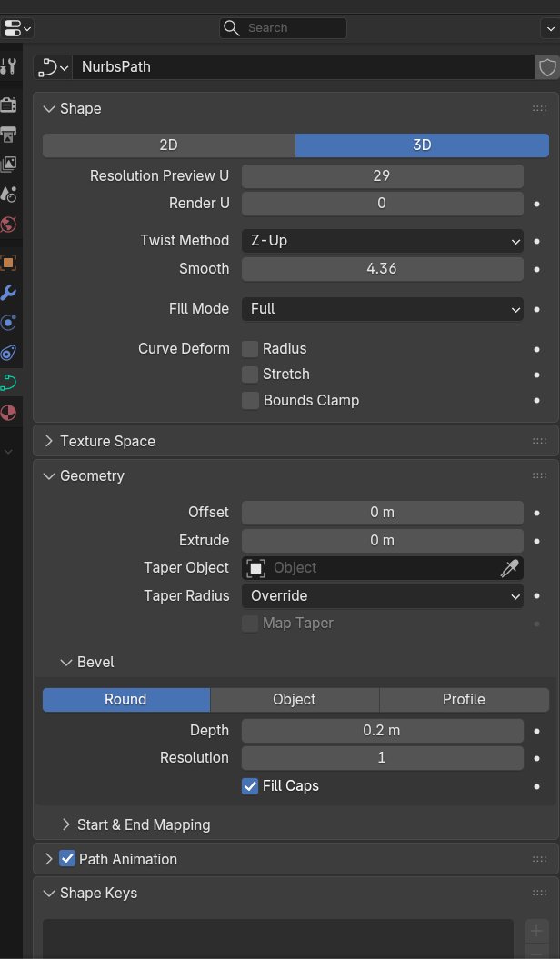Open the World properties tab
Screen dimensions: 560x959
pyautogui.click(x=8, y=225)
